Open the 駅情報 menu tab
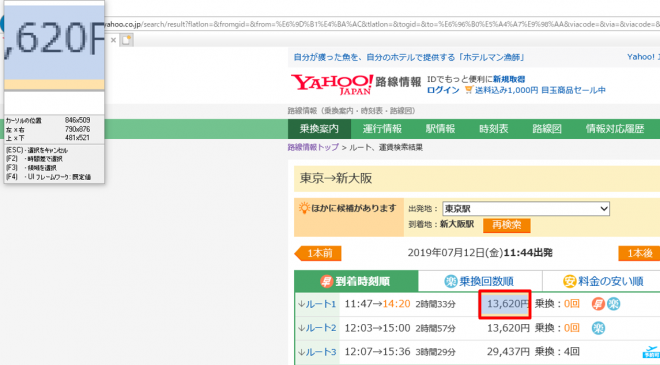Screen dimensions: 660x365 coord(440,129)
